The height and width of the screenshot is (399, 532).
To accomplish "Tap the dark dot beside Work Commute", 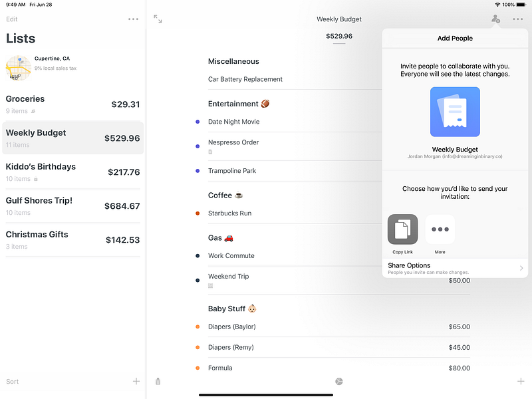I will [x=198, y=256].
